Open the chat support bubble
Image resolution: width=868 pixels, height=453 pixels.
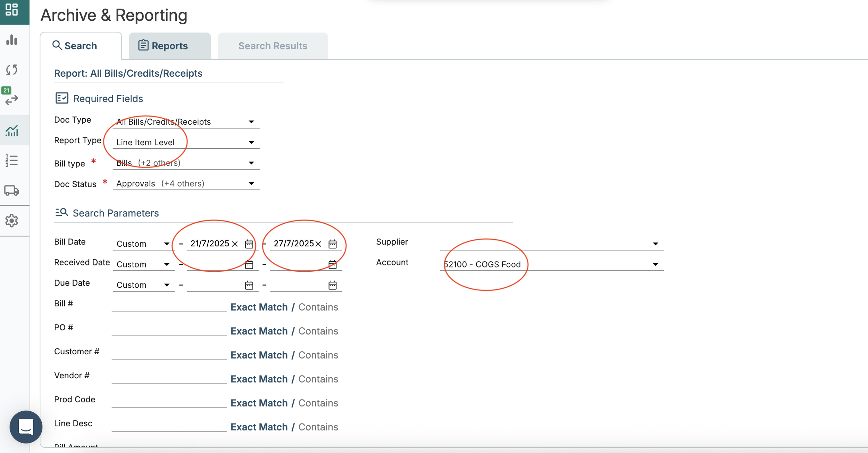[26, 427]
